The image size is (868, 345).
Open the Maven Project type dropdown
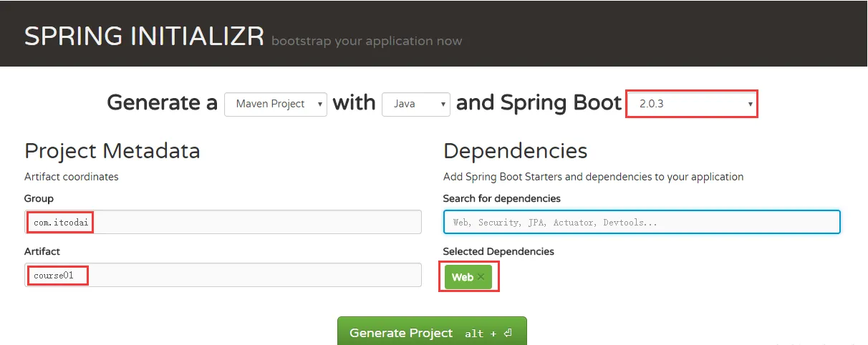[x=276, y=104]
